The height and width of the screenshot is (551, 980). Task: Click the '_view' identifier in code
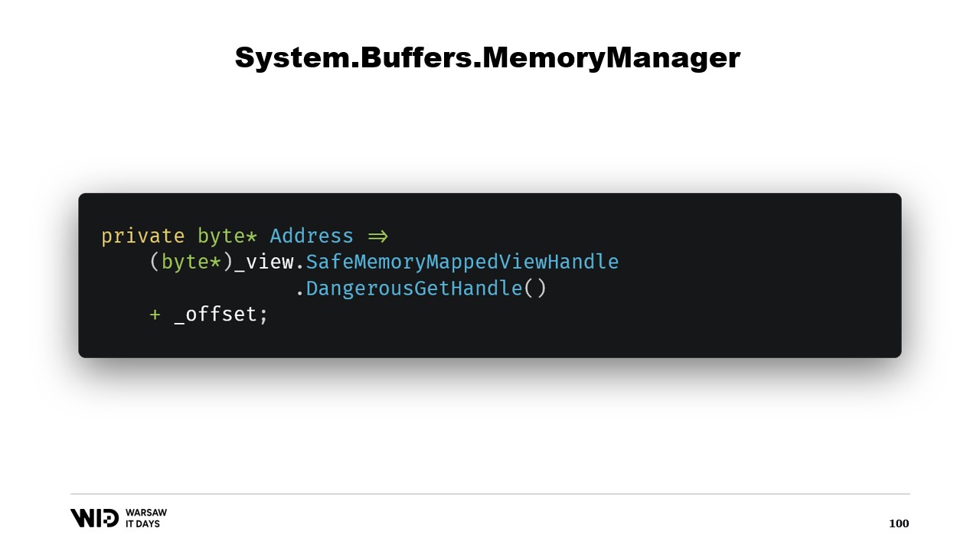coord(264,262)
